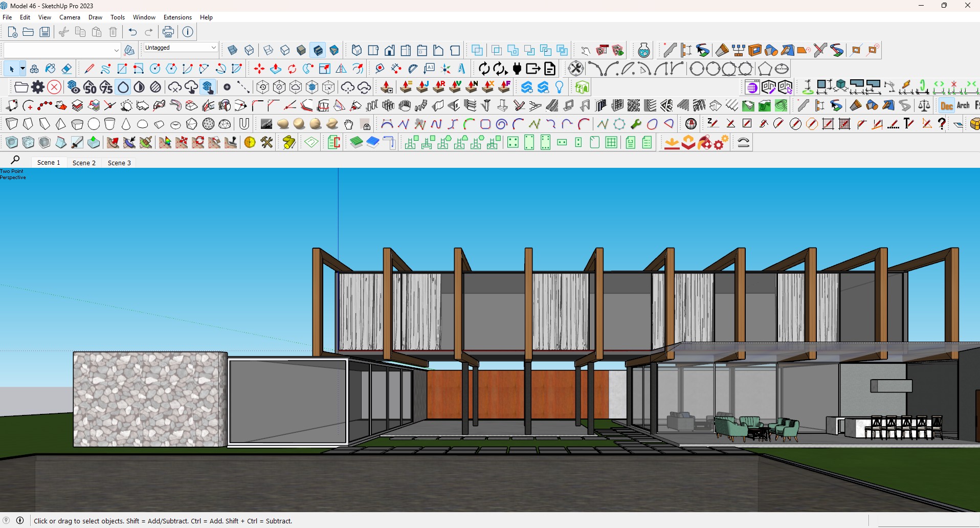The image size is (980, 528).
Task: Select the Rectangle tool
Action: (122, 69)
